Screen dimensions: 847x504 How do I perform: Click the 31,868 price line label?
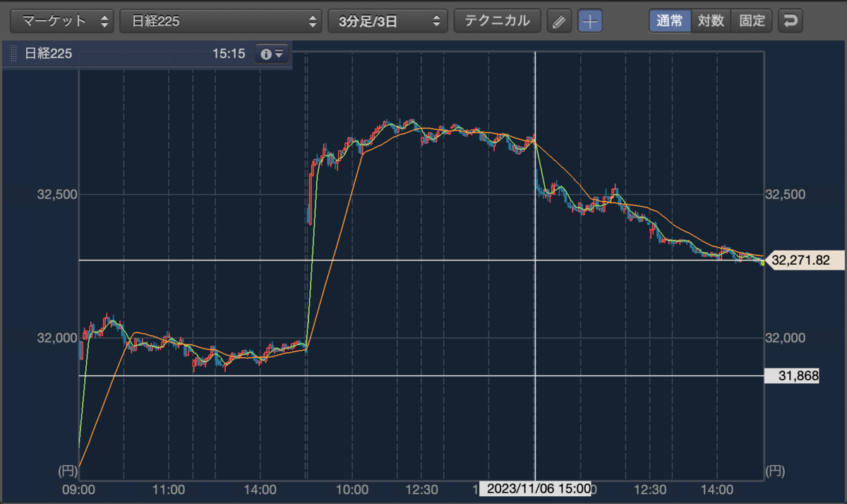click(x=792, y=376)
